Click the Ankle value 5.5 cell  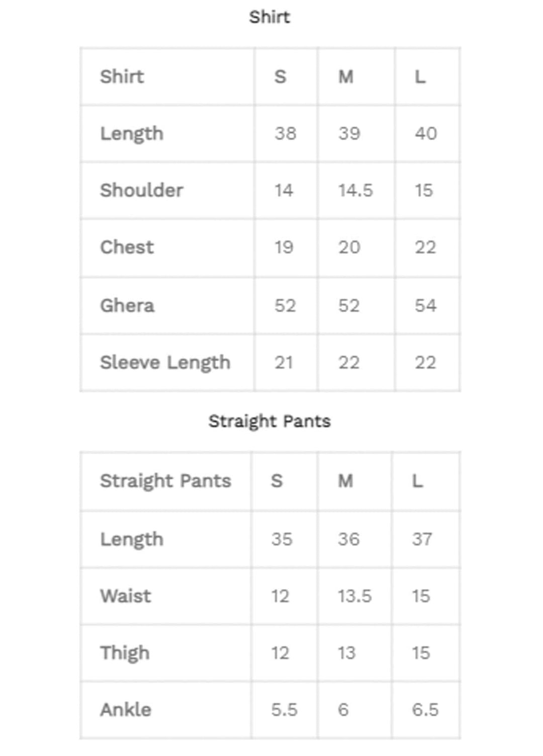(284, 710)
